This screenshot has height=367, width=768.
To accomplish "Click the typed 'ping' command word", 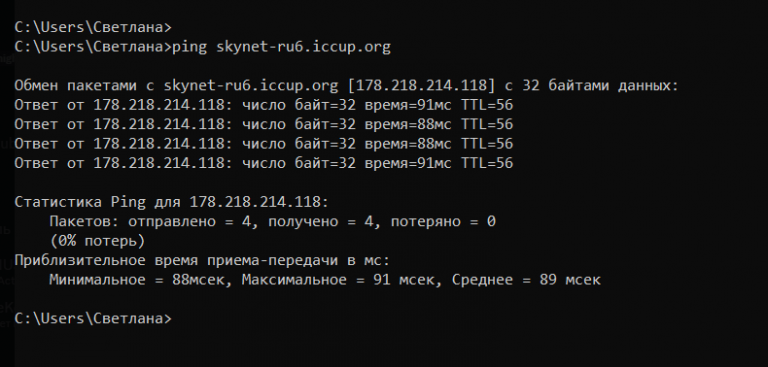I will tap(189, 47).
